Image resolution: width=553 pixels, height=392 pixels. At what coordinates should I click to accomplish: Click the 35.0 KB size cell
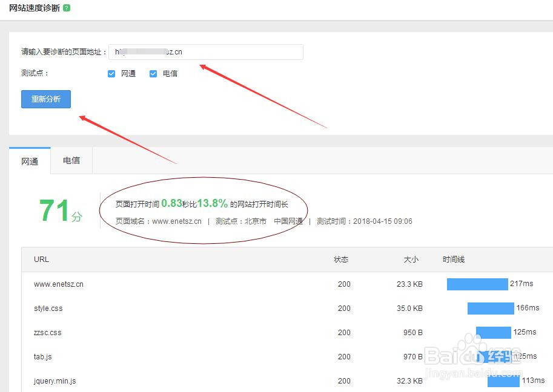(x=409, y=308)
